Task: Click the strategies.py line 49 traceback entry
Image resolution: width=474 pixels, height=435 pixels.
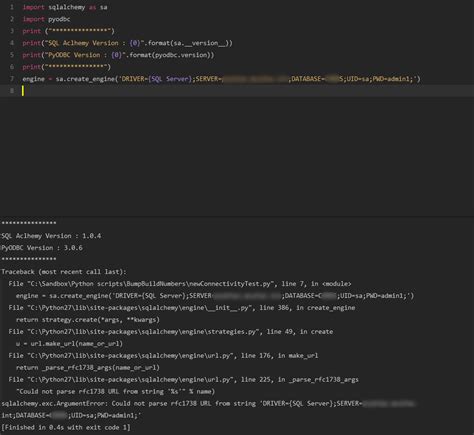Action: 171,332
